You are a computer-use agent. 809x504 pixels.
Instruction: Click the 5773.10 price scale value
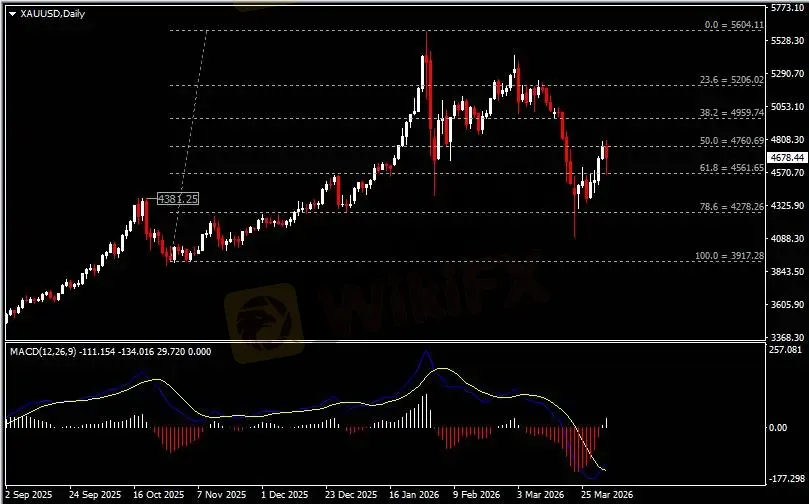tap(788, 8)
